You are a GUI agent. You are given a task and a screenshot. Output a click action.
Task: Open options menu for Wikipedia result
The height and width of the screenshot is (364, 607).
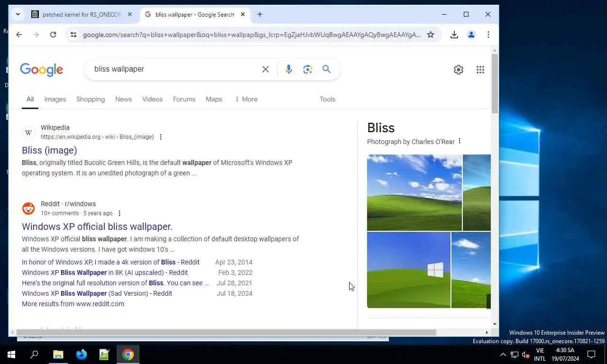161,137
